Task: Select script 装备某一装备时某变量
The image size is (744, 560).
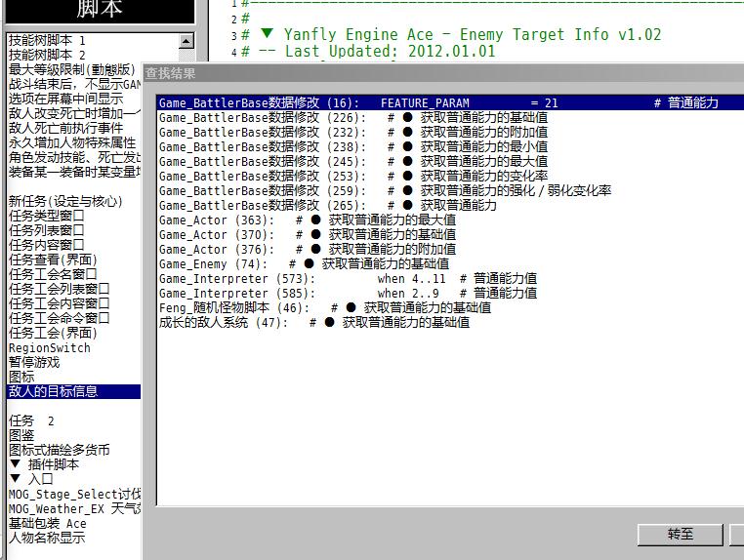Action: point(74,172)
